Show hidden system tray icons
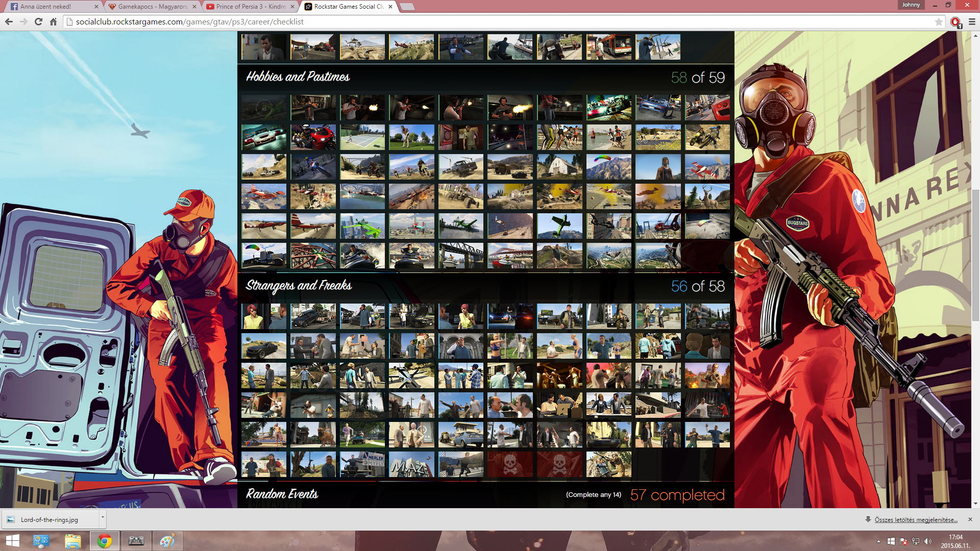 click(x=878, y=541)
